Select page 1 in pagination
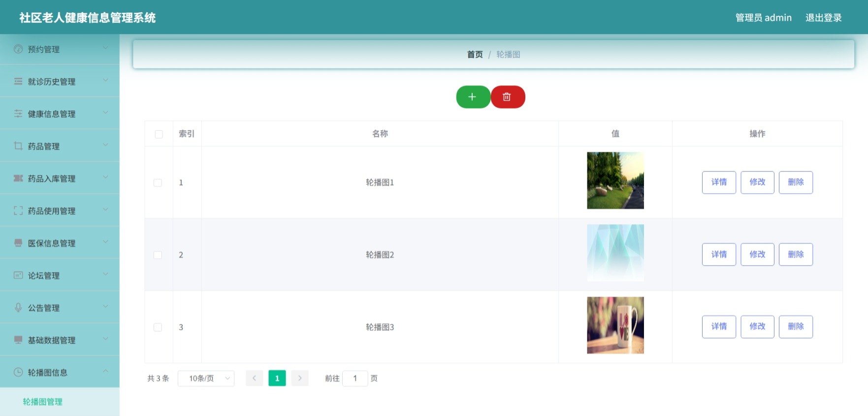The height and width of the screenshot is (416, 868). pos(277,378)
